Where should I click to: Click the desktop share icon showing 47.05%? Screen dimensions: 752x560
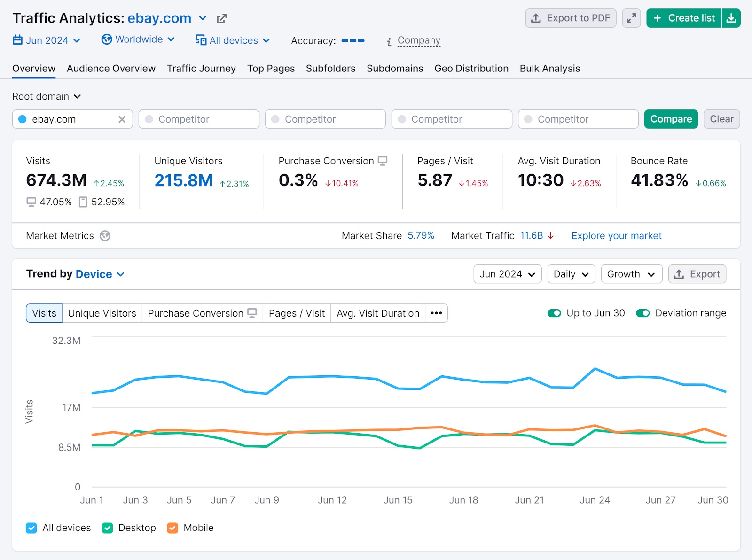pos(31,202)
